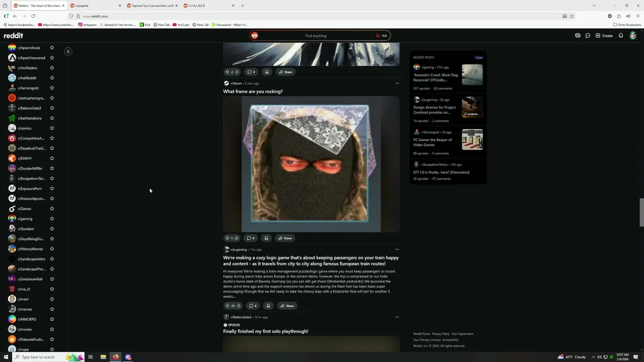Screen dimensions: 644x362
Task: Click Firefox in the Windows taskbar
Action: (x=116, y=357)
